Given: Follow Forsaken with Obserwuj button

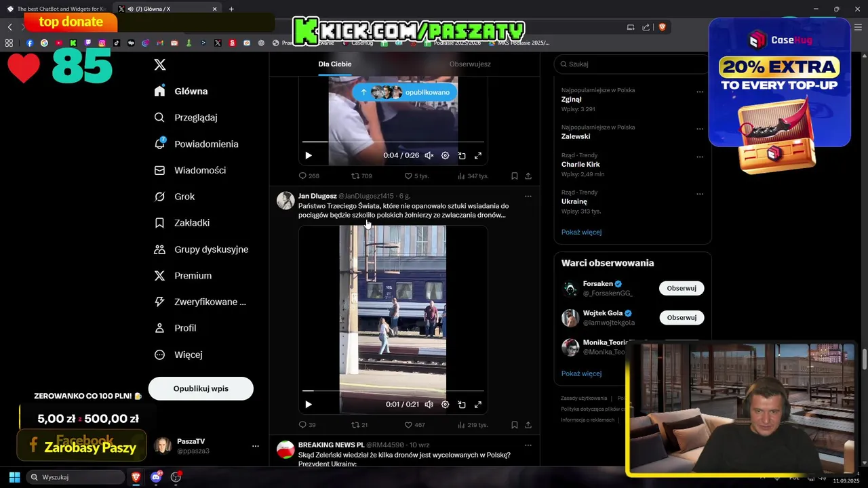Looking at the screenshot, I should coord(682,288).
